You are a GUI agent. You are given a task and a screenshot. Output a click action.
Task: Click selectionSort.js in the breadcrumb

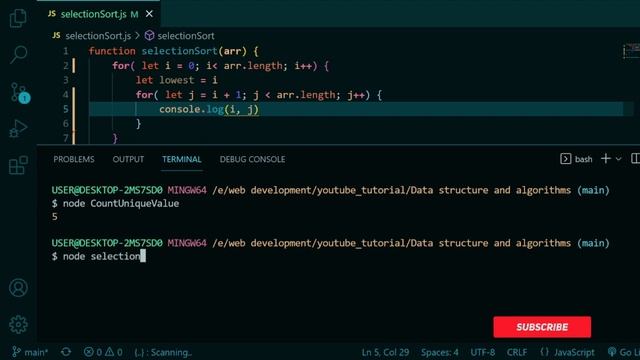[x=98, y=36]
